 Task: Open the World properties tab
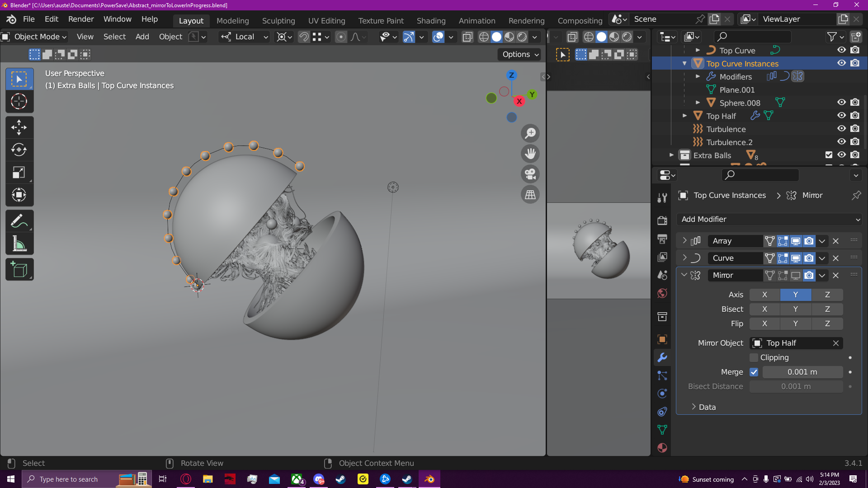coord(662,293)
